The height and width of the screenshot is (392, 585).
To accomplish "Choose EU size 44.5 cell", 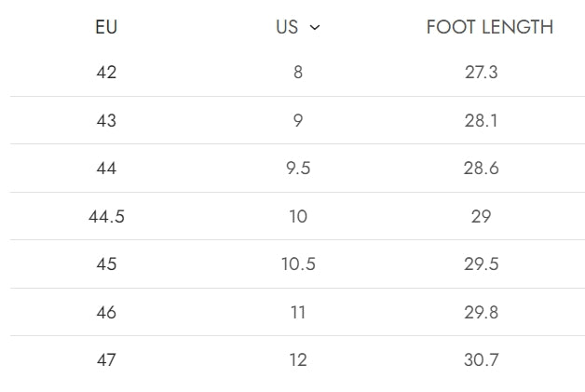I will 106,216.
